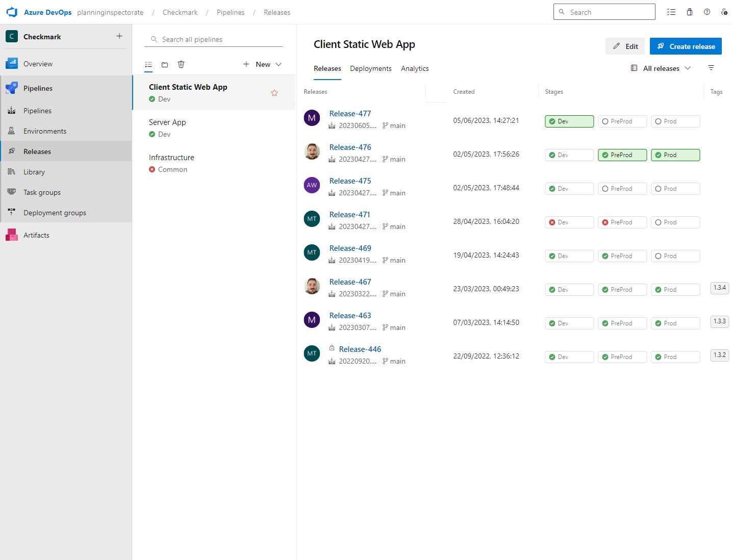Click the Stages column header
The width and height of the screenshot is (732, 560).
pos(554,92)
